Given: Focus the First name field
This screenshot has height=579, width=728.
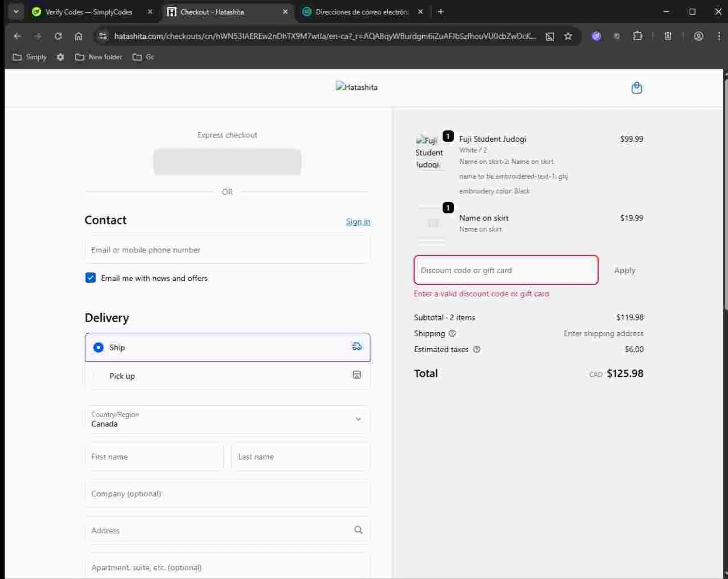Looking at the screenshot, I should (154, 457).
